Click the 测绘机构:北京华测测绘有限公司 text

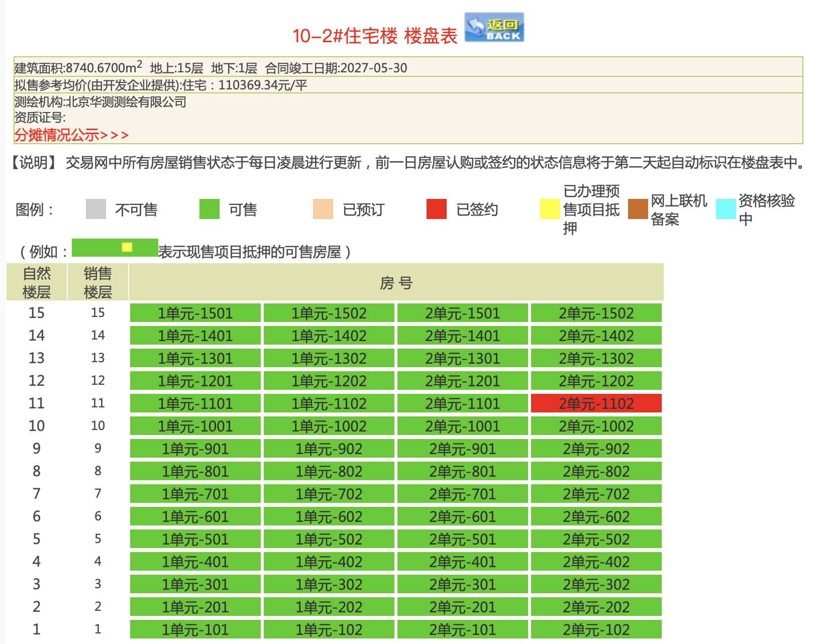tap(100, 102)
